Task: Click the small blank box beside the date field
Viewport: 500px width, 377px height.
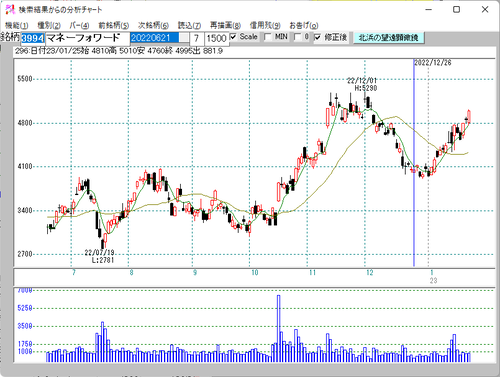Action: click(x=184, y=38)
